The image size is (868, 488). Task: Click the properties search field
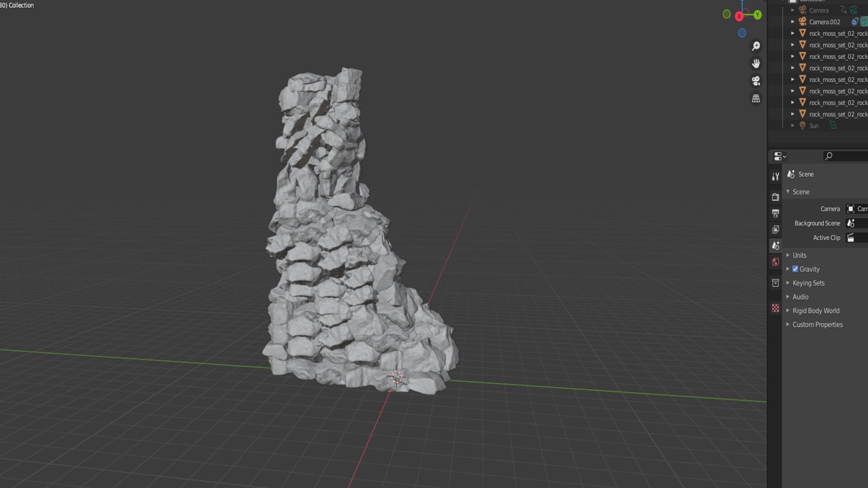[x=845, y=156]
